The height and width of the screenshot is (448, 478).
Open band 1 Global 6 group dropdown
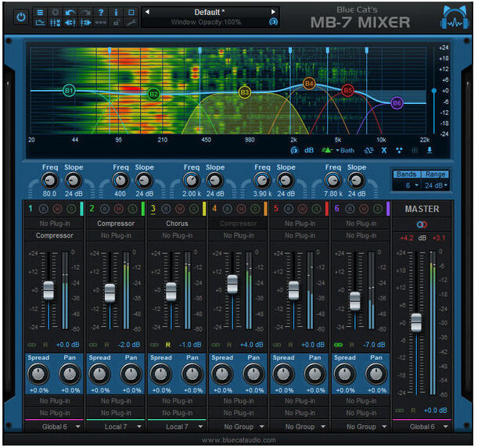(x=54, y=427)
